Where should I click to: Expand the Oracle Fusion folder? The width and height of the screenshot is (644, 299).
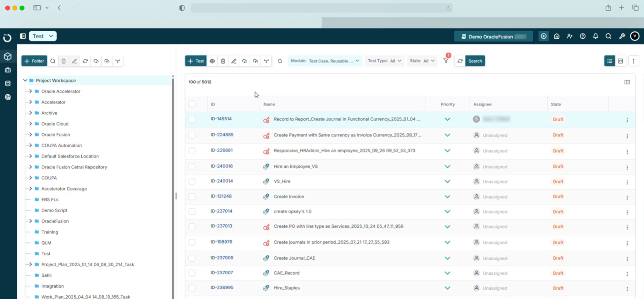(x=31, y=134)
